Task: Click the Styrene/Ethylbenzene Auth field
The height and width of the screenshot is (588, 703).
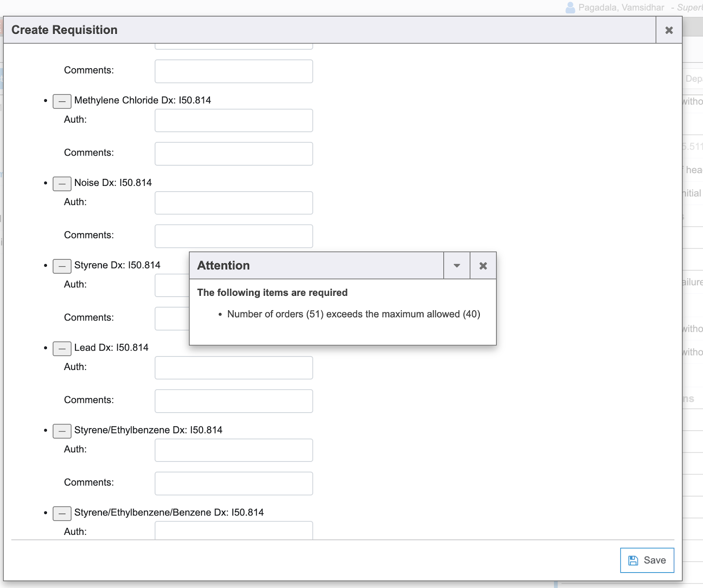Action: (x=233, y=450)
